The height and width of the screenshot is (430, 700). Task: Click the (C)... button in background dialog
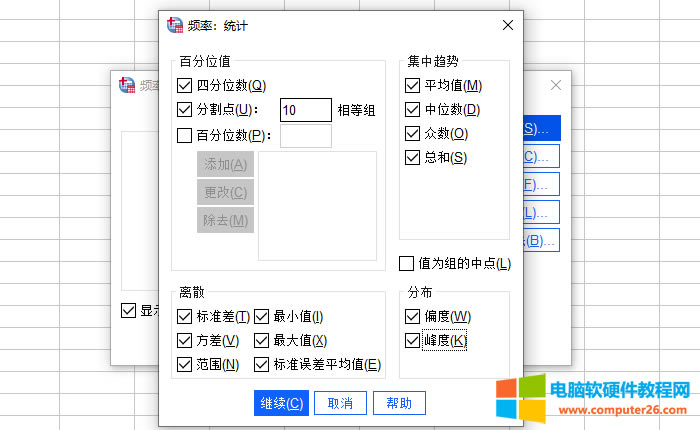[x=542, y=156]
